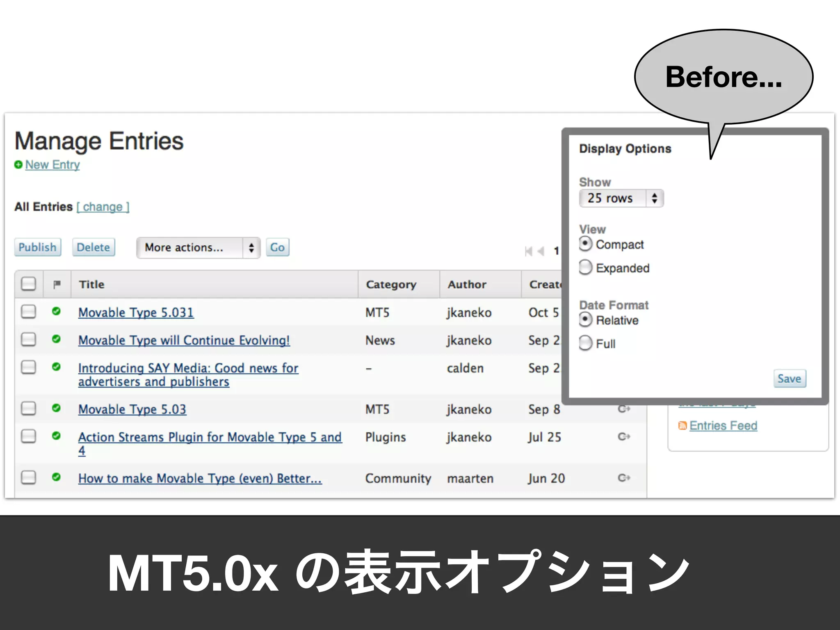Select the Expanded view radio button
Screen dimensions: 840x630
(x=586, y=267)
